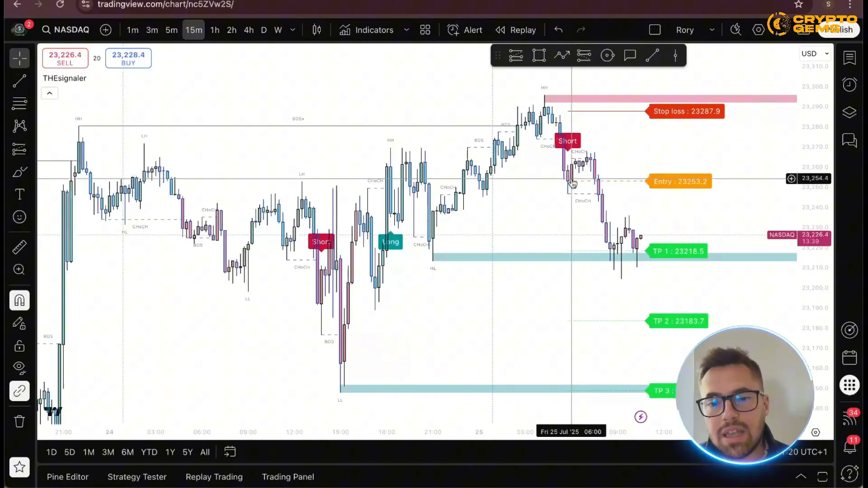Switch to the 3m timeframe
This screenshot has height=488, width=868.
coord(152,30)
